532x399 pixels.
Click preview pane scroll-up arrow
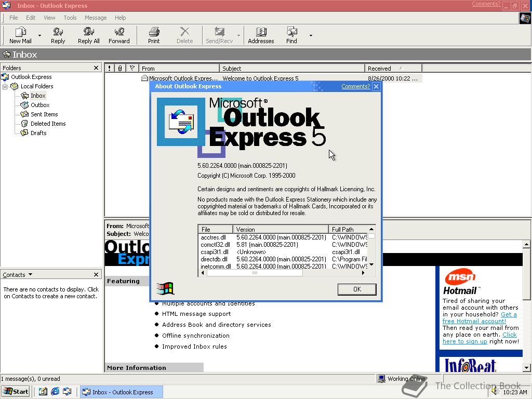click(527, 244)
